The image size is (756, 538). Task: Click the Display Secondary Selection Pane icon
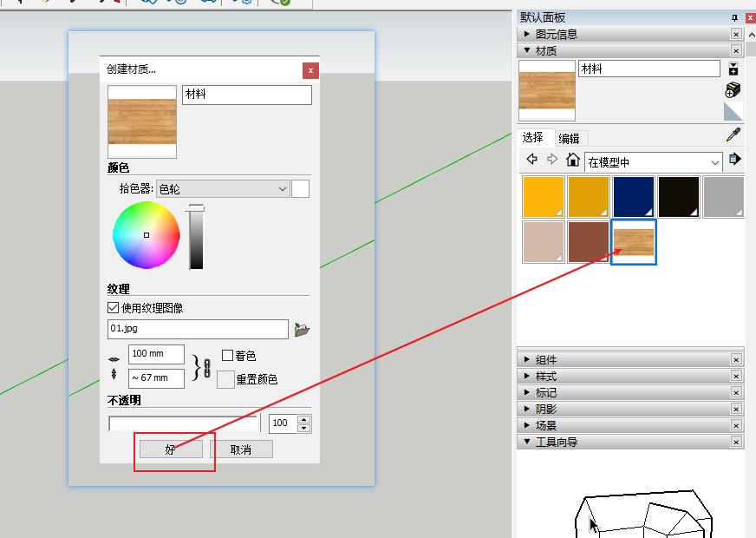click(x=733, y=111)
